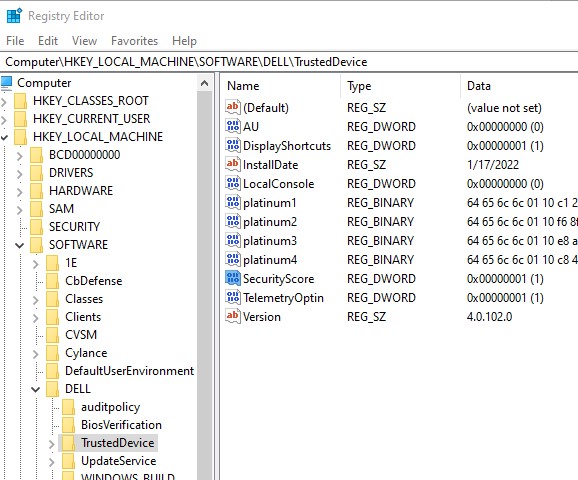Screen dimensions: 578x480
Task: Click the SecurityScore DWORD value icon
Action: point(233,278)
